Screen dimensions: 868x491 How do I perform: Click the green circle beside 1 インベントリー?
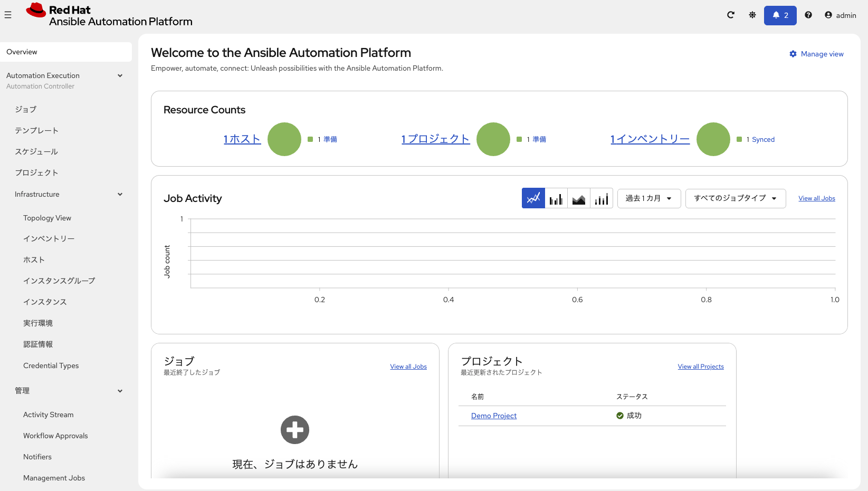pyautogui.click(x=713, y=139)
